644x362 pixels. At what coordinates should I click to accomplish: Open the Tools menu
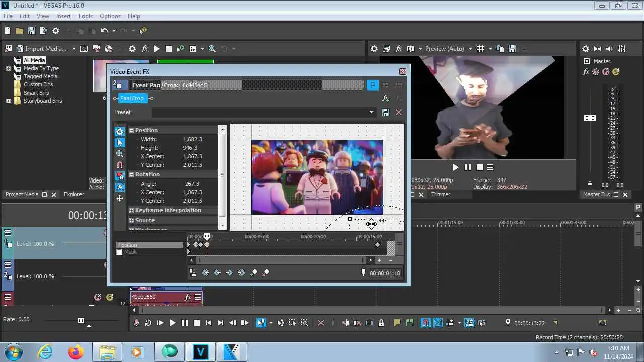[85, 16]
